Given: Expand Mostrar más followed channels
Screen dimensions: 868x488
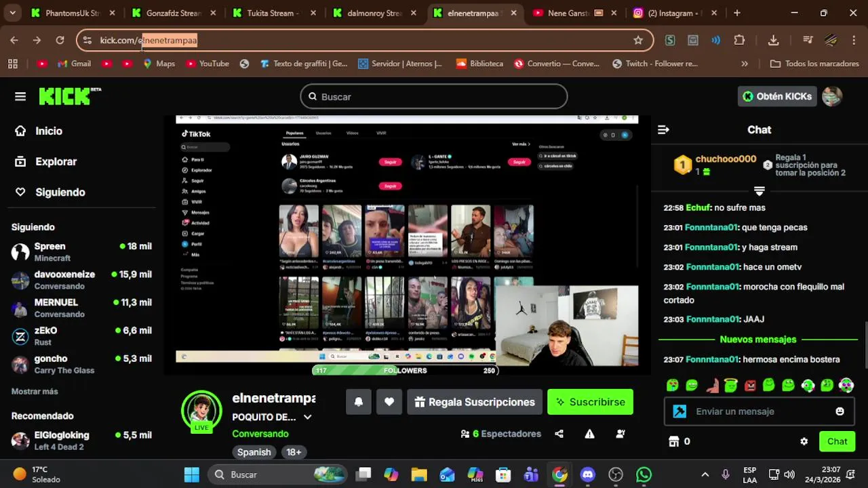Looking at the screenshot, I should click(x=35, y=391).
